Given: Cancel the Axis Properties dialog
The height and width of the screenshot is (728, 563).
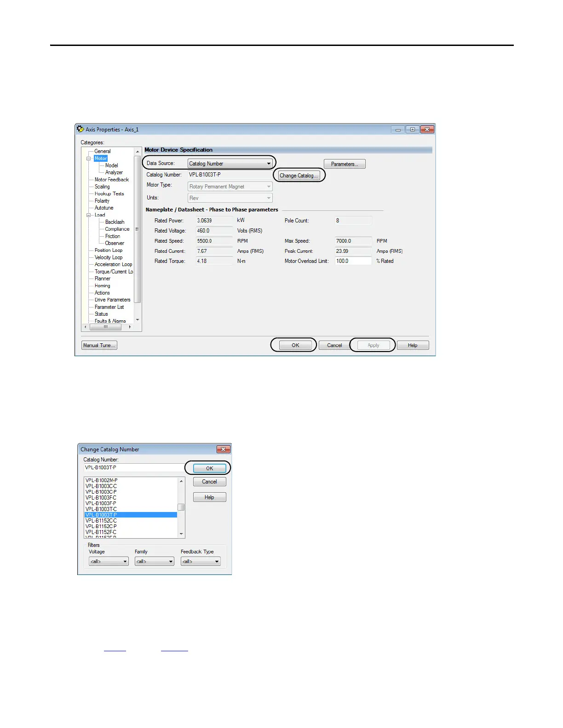Looking at the screenshot, I should pyautogui.click(x=334, y=345).
